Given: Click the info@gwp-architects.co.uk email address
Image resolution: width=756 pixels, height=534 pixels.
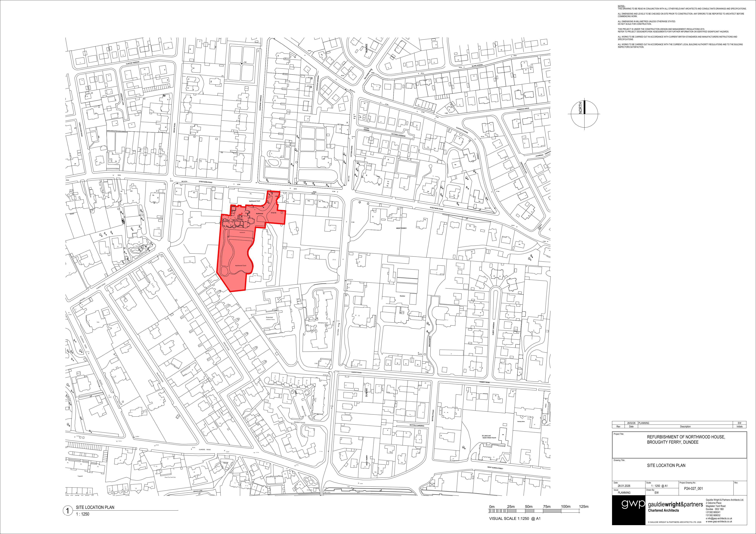Looking at the screenshot, I should [x=720, y=518].
